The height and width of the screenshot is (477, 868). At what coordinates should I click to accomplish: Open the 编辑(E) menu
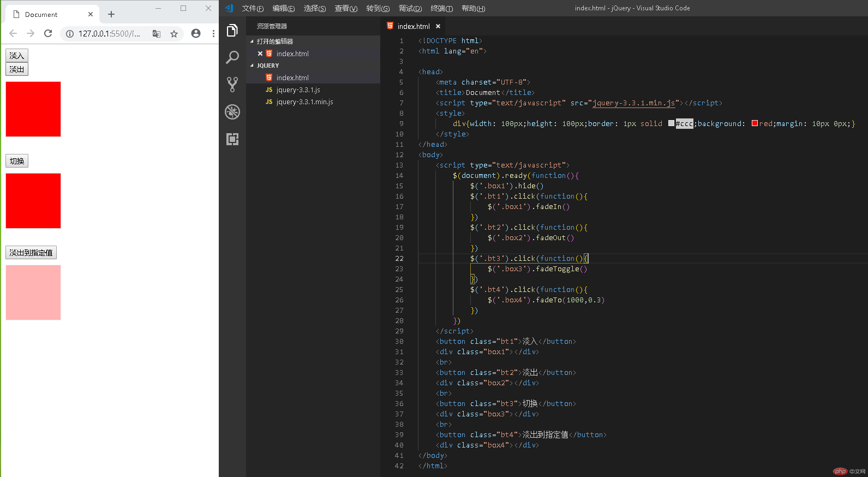(284, 8)
